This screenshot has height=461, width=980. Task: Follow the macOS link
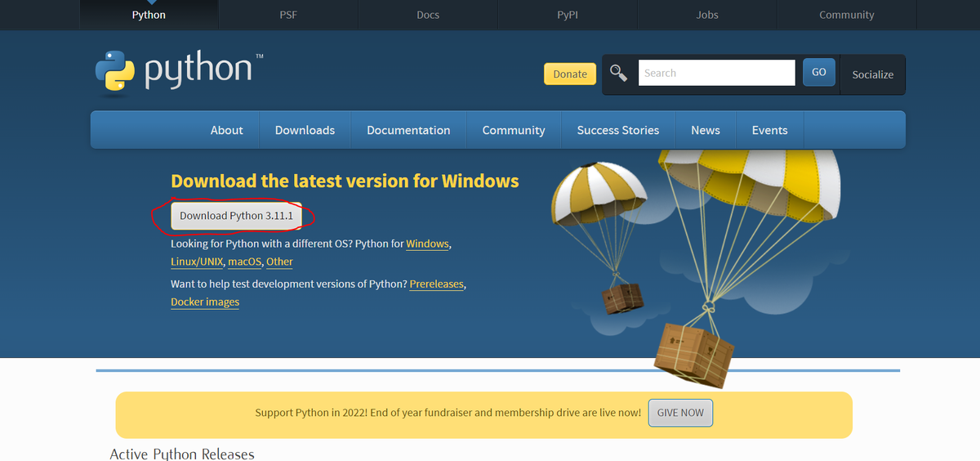click(245, 262)
